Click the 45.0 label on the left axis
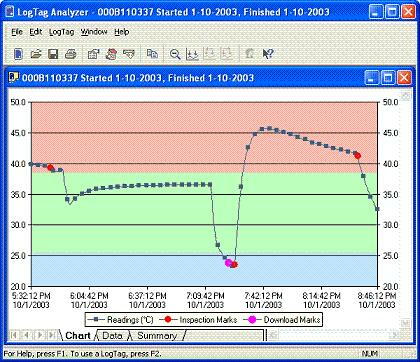Viewport: 420px width, 362px height. click(18, 133)
